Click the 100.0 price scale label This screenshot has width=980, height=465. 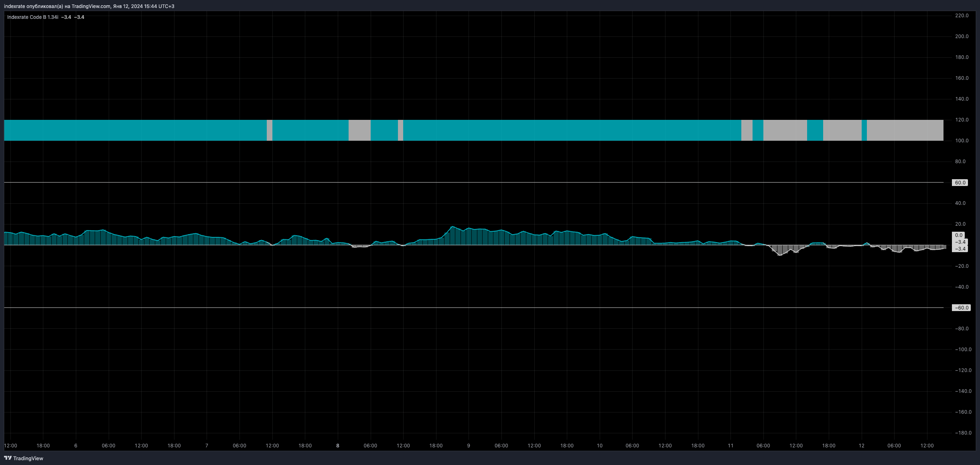tap(962, 141)
